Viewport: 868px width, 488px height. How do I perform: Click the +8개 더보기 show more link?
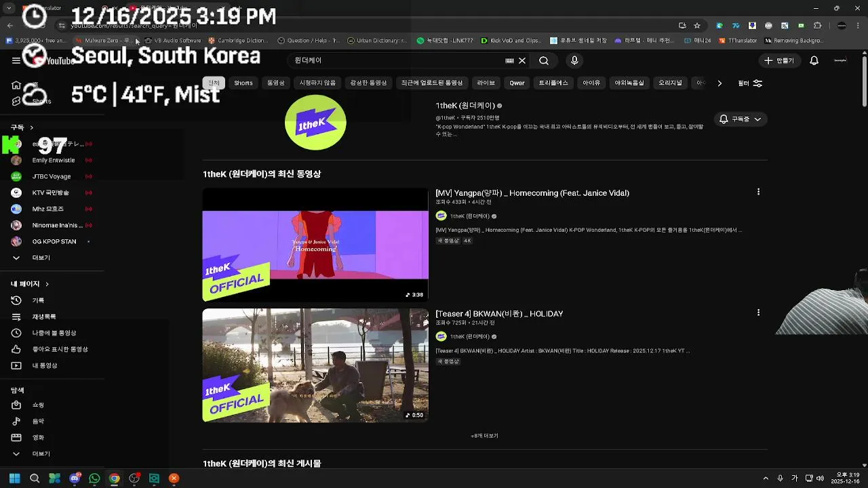pos(484,436)
